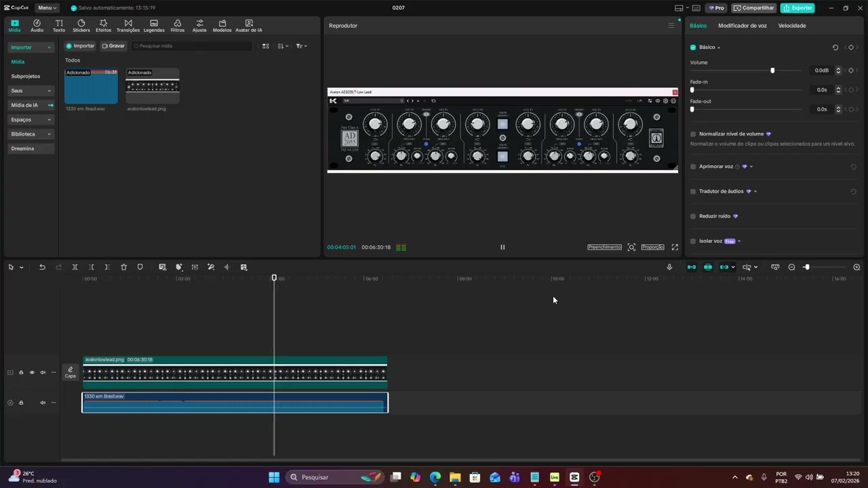
Task: Enable the Isolar voz checkbox
Action: [x=693, y=241]
